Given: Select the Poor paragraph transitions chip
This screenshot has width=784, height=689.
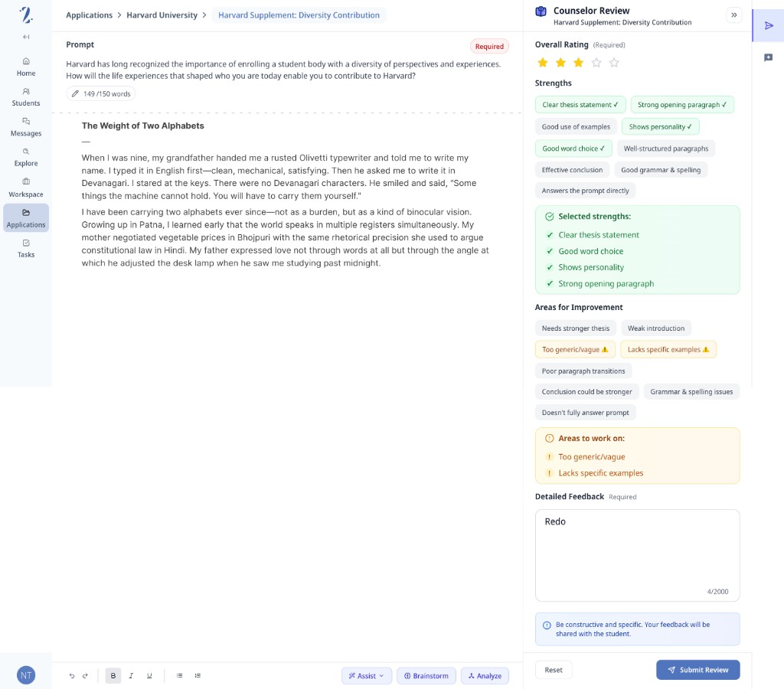Looking at the screenshot, I should pyautogui.click(x=583, y=371).
